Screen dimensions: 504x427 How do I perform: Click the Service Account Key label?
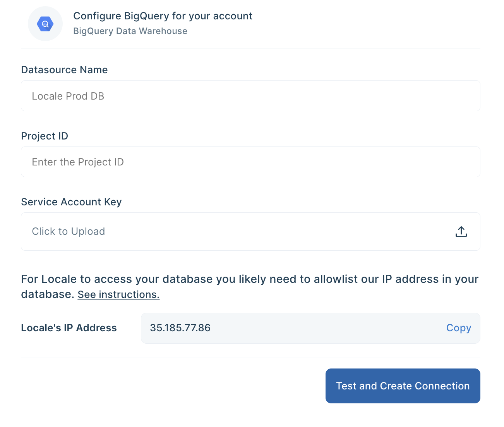(x=71, y=202)
